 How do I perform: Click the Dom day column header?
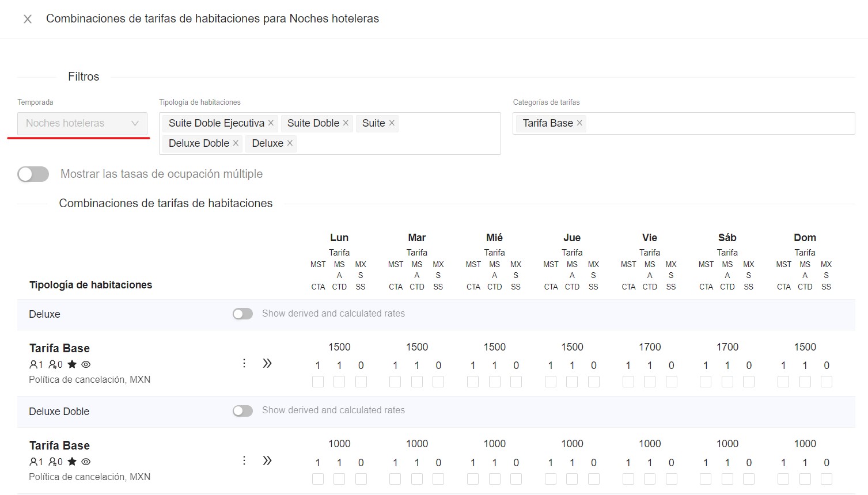pyautogui.click(x=805, y=238)
